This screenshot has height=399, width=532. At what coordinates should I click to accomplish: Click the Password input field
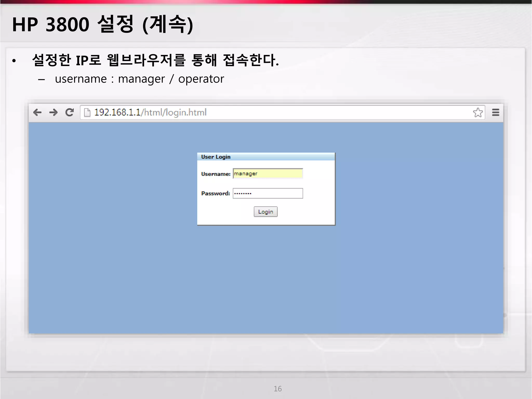click(268, 193)
